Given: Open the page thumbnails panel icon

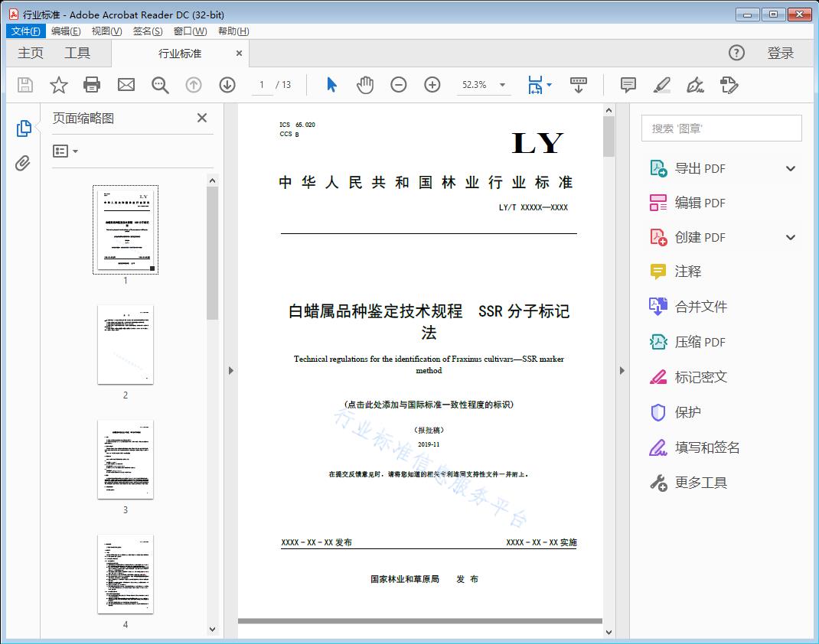Looking at the screenshot, I should coord(24,128).
